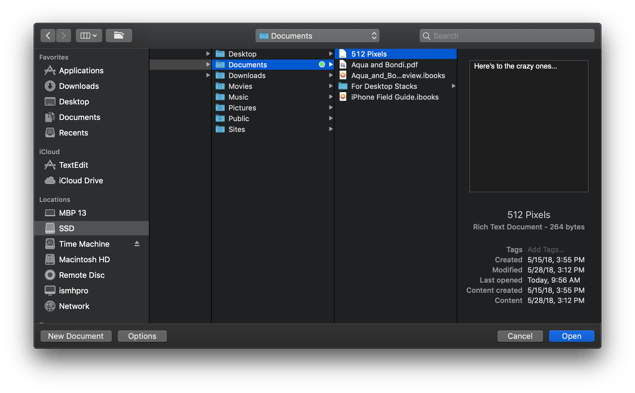
Task: Go forward with the right arrow button
Action: tap(64, 36)
